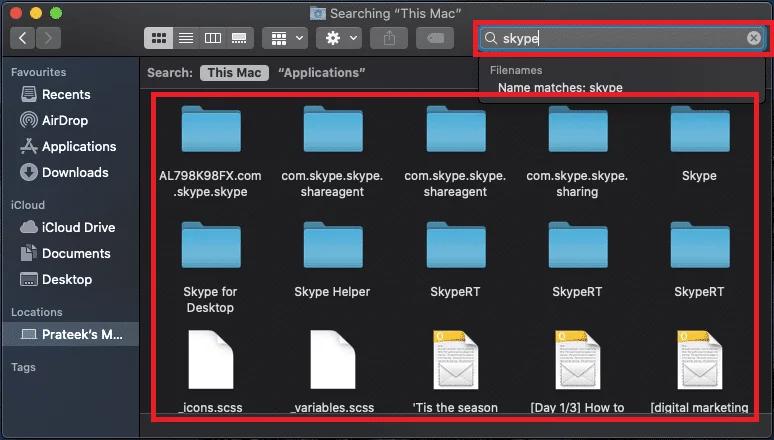Screen dimensions: 774x440
Task: Clear the search field with the X button
Action: pos(753,38)
